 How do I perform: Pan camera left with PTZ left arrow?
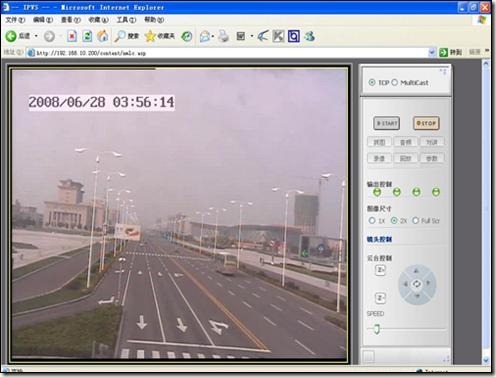pyautogui.click(x=405, y=284)
